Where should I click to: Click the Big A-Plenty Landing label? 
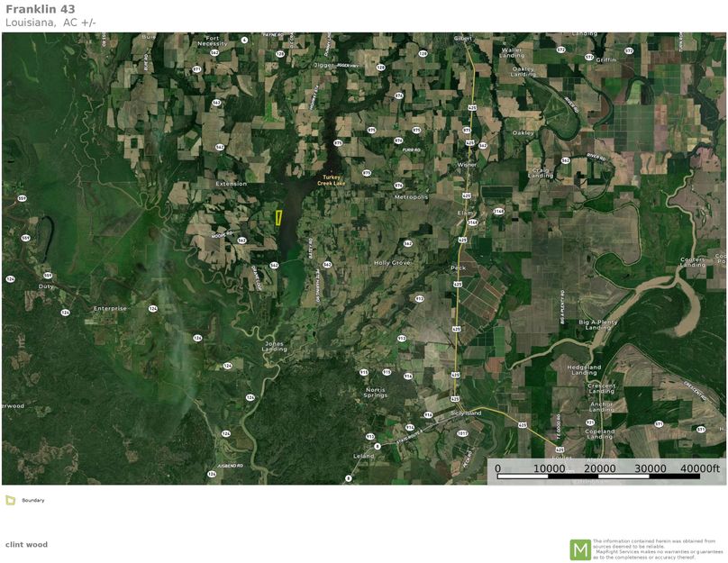(597, 324)
